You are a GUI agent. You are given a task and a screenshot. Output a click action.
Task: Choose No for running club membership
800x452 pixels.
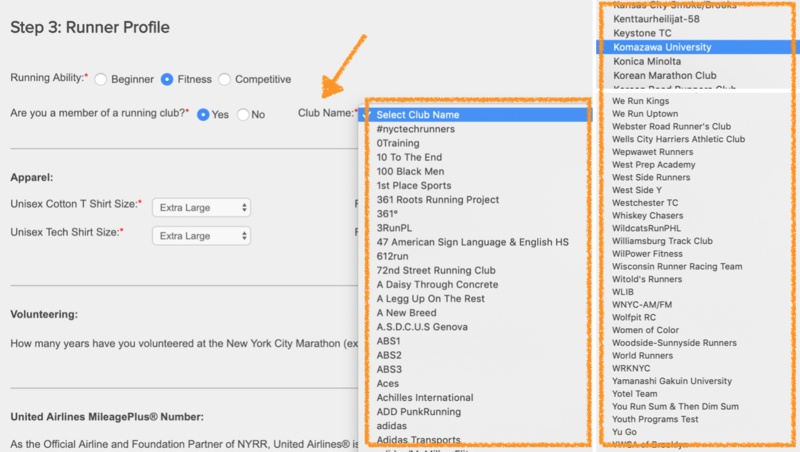pos(243,115)
